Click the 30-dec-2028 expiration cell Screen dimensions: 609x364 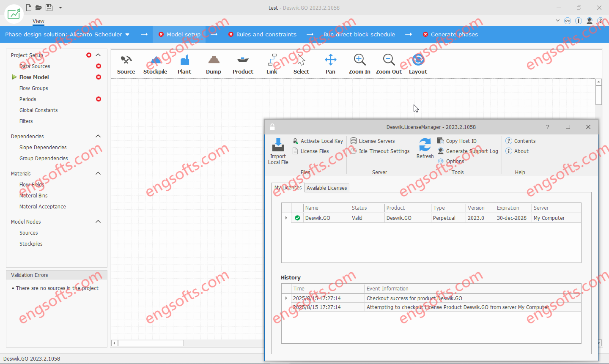[x=513, y=218]
